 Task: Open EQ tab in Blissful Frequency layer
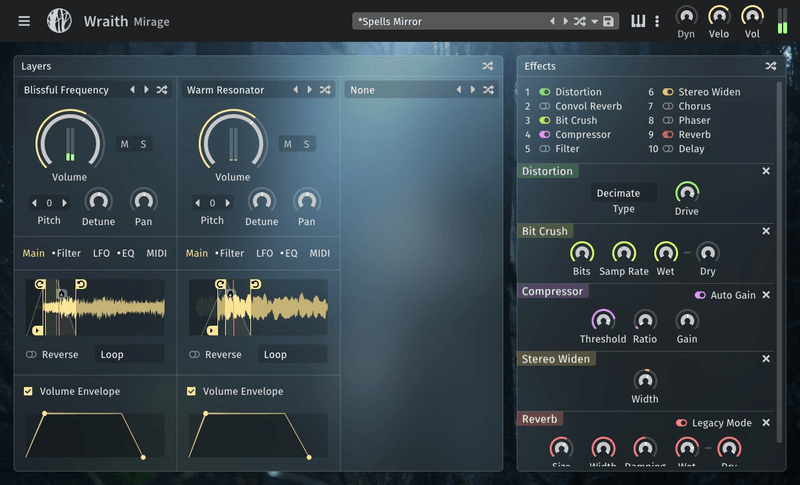tap(126, 253)
